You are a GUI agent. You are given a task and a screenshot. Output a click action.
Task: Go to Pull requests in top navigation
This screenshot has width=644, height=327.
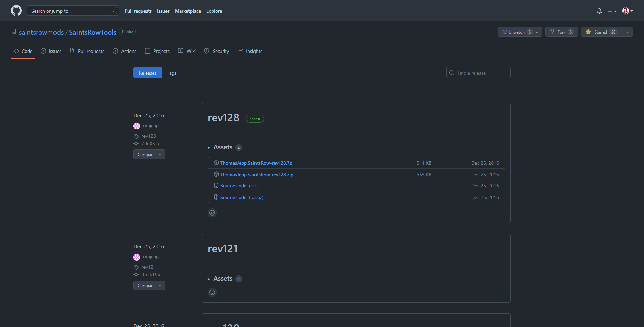pyautogui.click(x=138, y=11)
